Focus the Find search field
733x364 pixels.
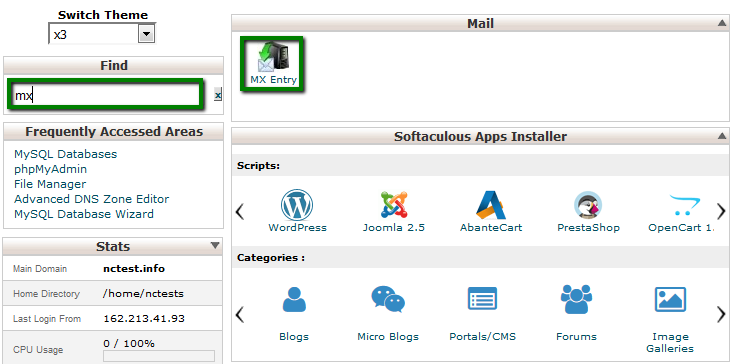106,95
